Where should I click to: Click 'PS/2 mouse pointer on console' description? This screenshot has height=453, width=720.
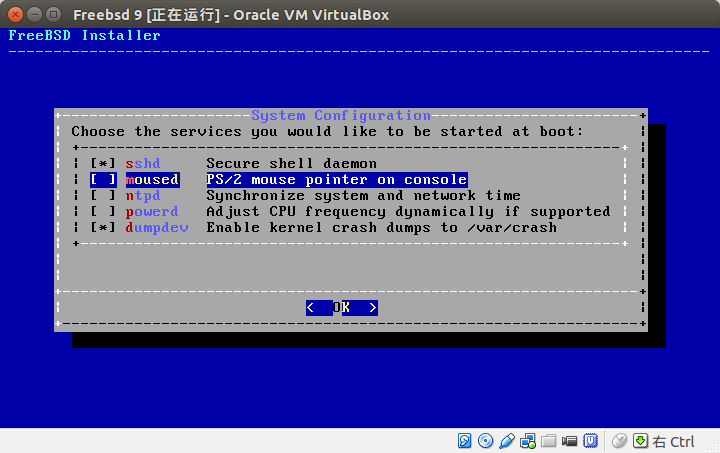point(337,179)
